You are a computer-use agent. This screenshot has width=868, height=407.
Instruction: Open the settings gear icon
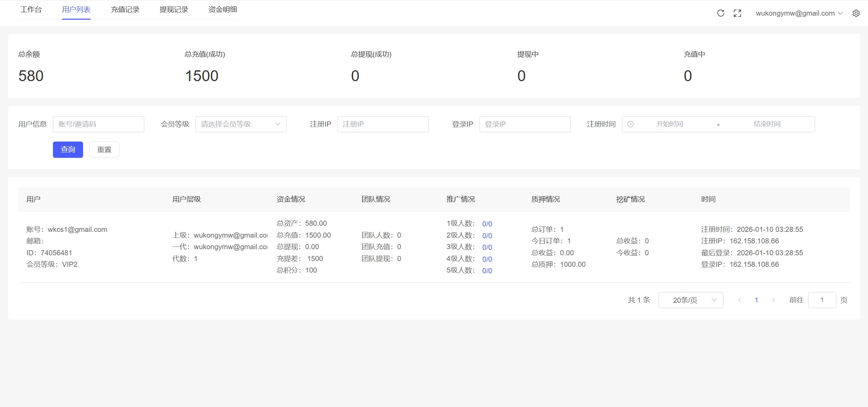856,13
